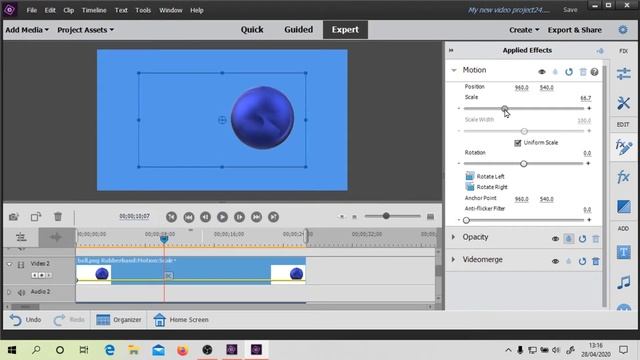This screenshot has width=640, height=360.
Task: Open the Timeline menu
Action: click(94, 10)
